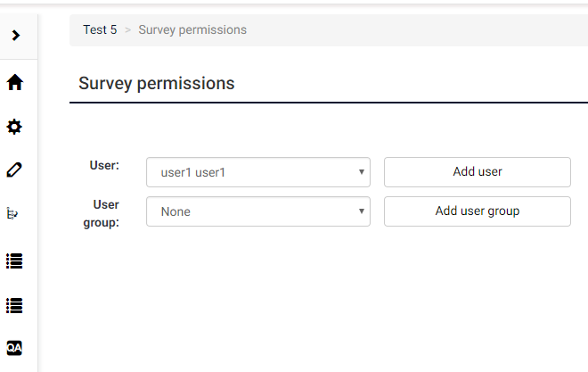The height and width of the screenshot is (372, 588).
Task: Click the arrow of the None combo box
Action: point(362,211)
